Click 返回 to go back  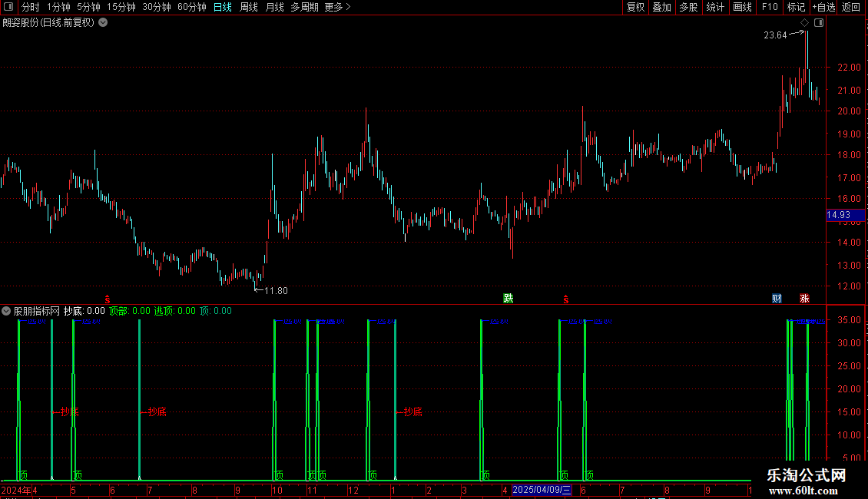(x=851, y=7)
